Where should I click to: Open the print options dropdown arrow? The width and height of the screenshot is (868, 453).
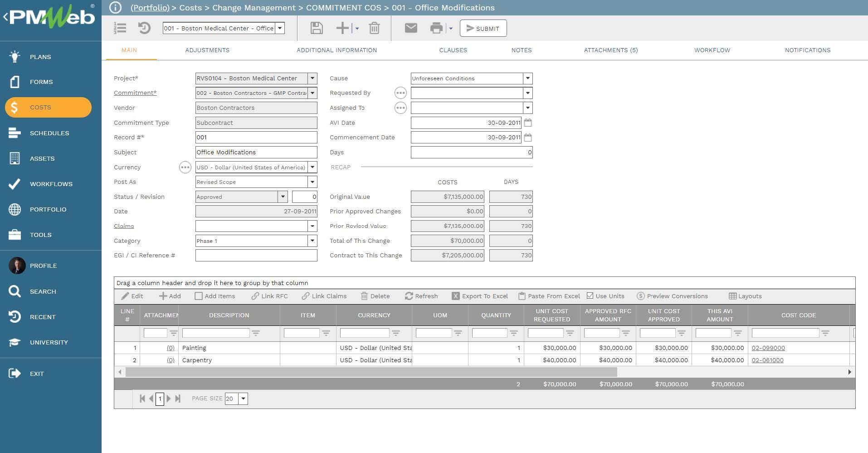tap(451, 29)
